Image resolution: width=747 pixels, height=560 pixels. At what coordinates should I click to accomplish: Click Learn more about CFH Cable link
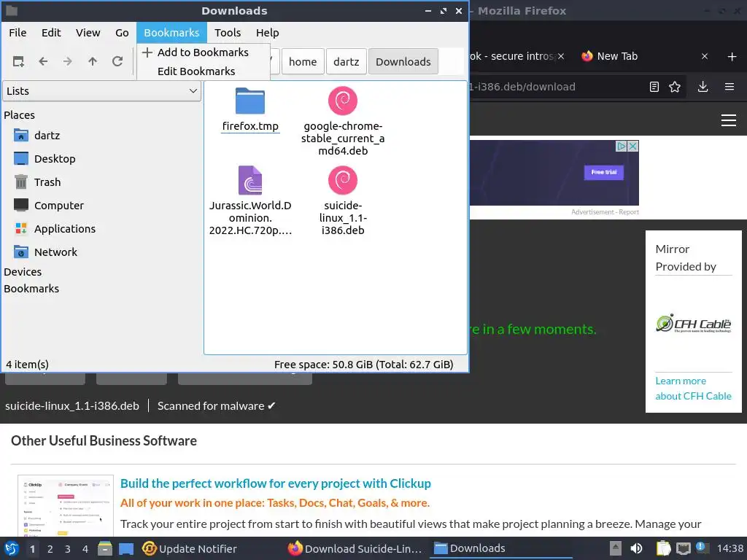pos(693,389)
